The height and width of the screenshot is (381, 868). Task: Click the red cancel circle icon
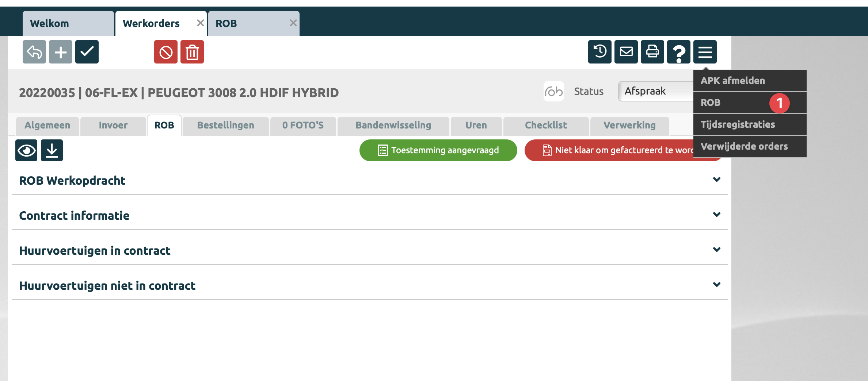[x=166, y=52]
